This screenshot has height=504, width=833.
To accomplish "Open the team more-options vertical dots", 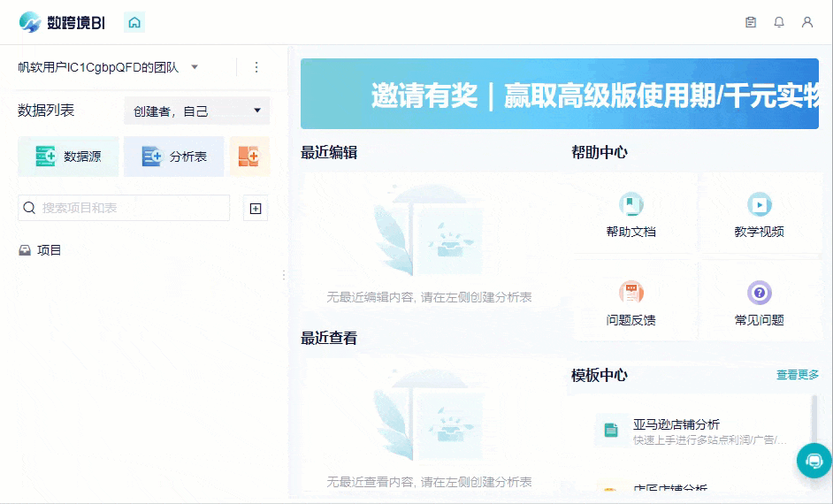I will [256, 67].
